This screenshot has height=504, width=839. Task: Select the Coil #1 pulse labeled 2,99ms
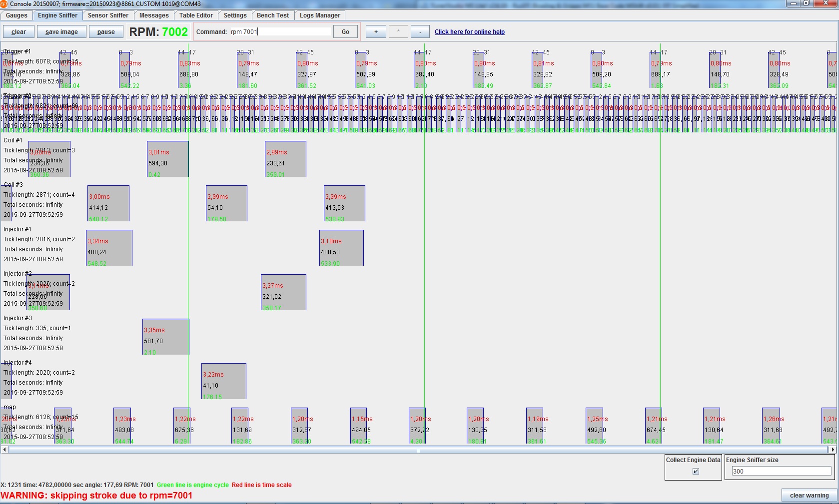(285, 159)
